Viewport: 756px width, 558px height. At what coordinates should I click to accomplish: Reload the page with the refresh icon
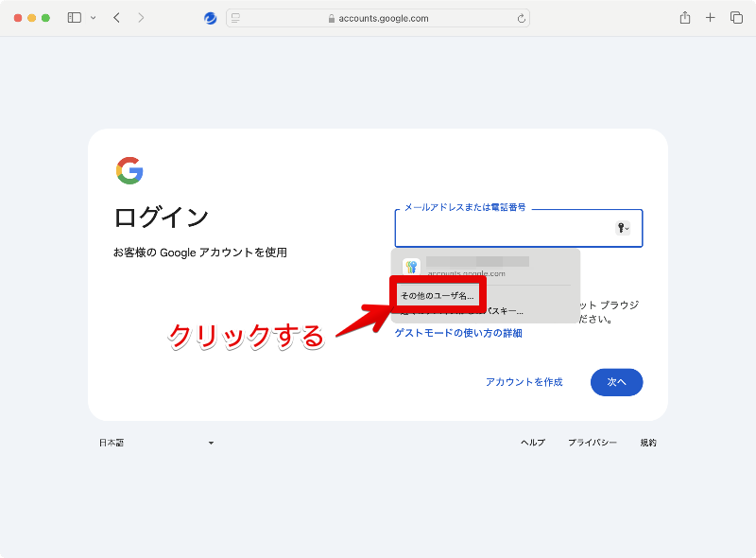point(522,18)
